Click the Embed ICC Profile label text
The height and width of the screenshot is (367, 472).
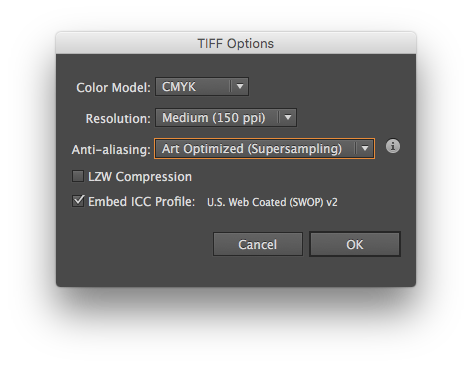click(141, 202)
